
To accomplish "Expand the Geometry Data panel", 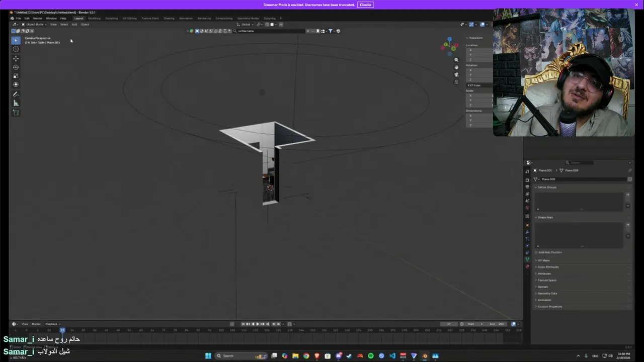I will tap(547, 293).
